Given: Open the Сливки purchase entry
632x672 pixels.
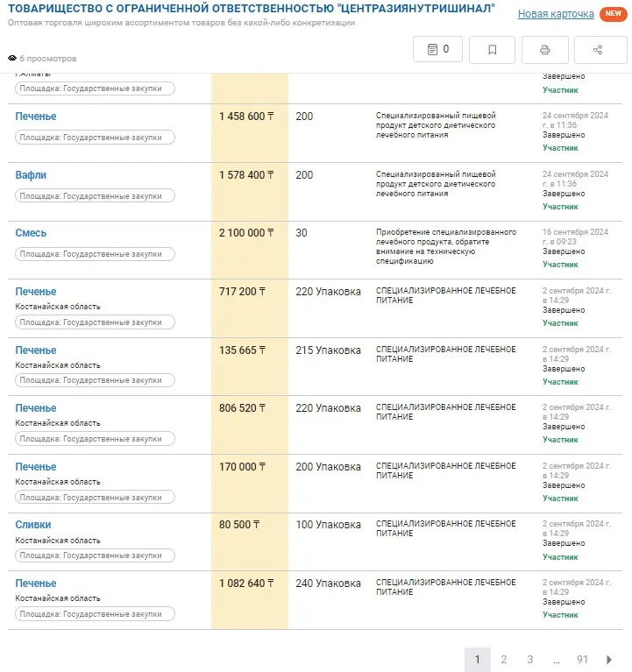Looking at the screenshot, I should point(33,525).
